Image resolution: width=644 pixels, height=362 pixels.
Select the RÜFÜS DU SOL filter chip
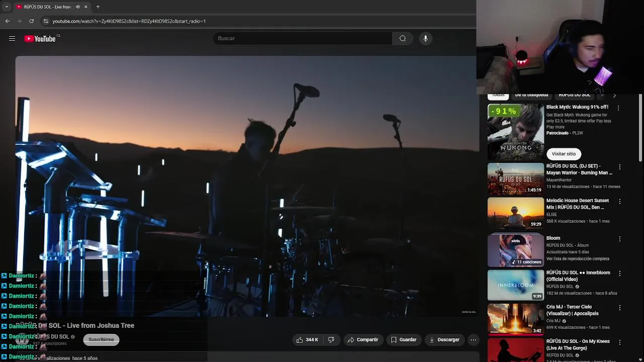(x=575, y=95)
